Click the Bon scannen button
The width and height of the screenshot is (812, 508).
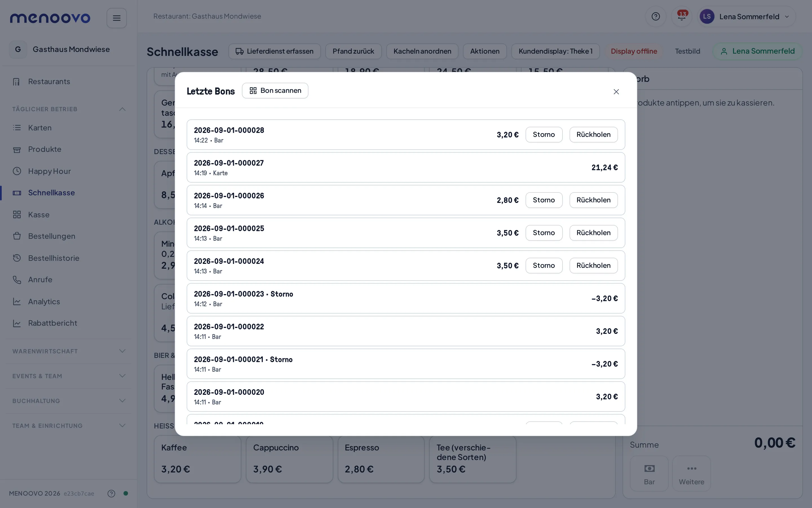click(x=275, y=91)
